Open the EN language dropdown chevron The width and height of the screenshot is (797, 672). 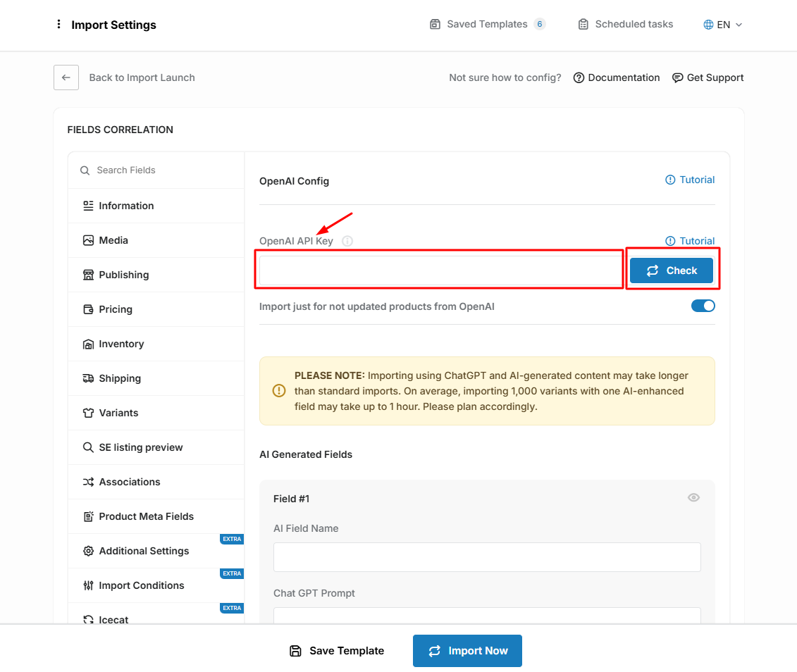739,25
